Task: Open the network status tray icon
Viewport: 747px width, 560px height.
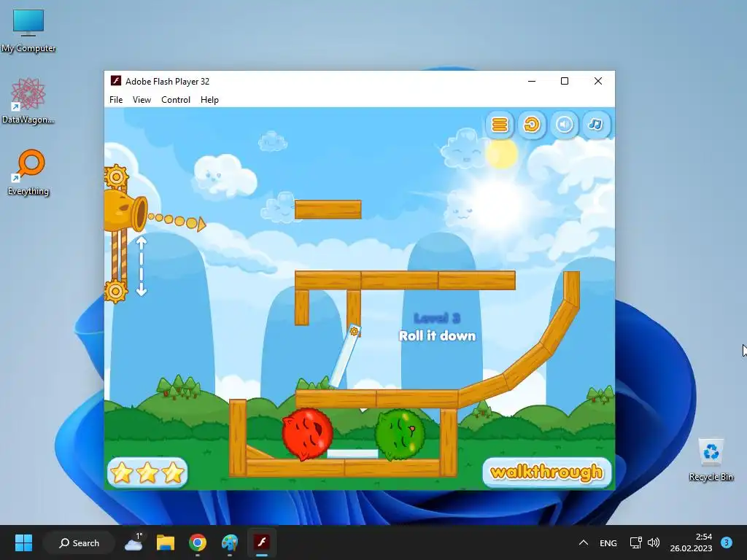Action: (x=635, y=542)
